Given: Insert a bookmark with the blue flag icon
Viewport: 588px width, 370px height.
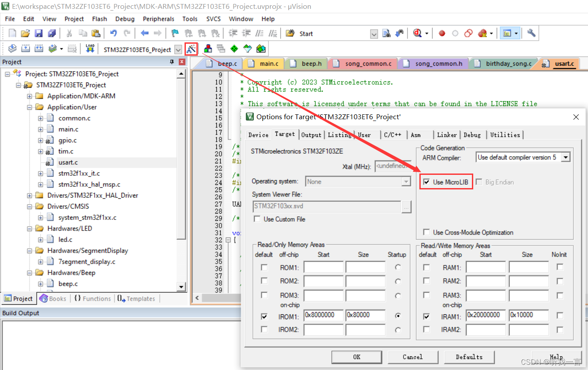Looking at the screenshot, I should 175,34.
